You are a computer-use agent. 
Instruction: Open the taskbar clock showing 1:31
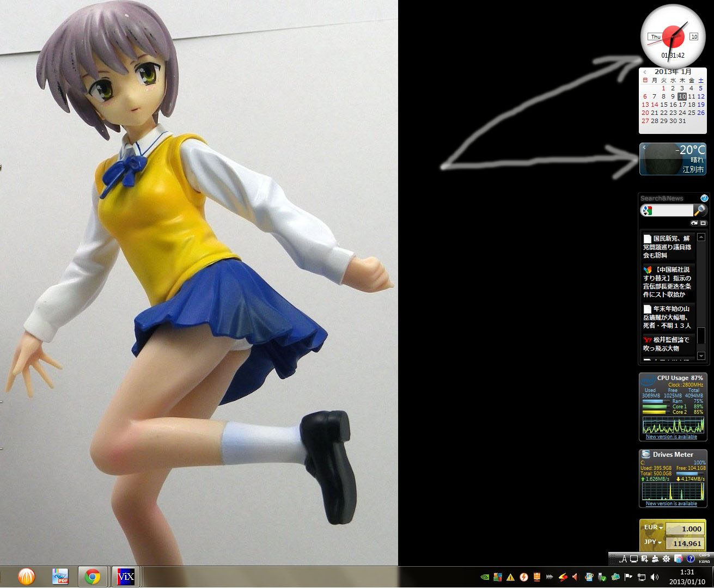click(687, 577)
